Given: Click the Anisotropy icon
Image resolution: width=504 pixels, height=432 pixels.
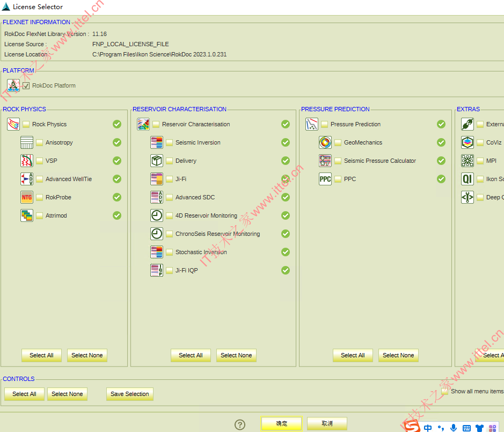Looking at the screenshot, I should pyautogui.click(x=27, y=142).
